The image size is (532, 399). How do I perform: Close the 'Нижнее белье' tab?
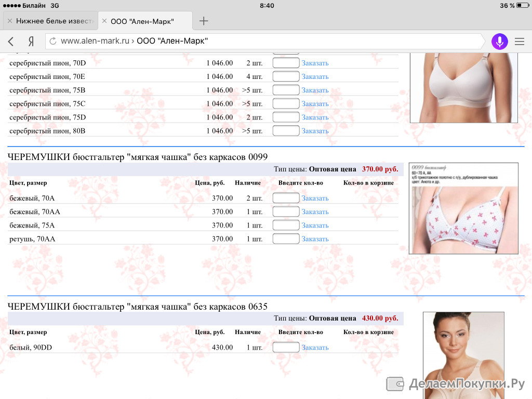[10, 21]
